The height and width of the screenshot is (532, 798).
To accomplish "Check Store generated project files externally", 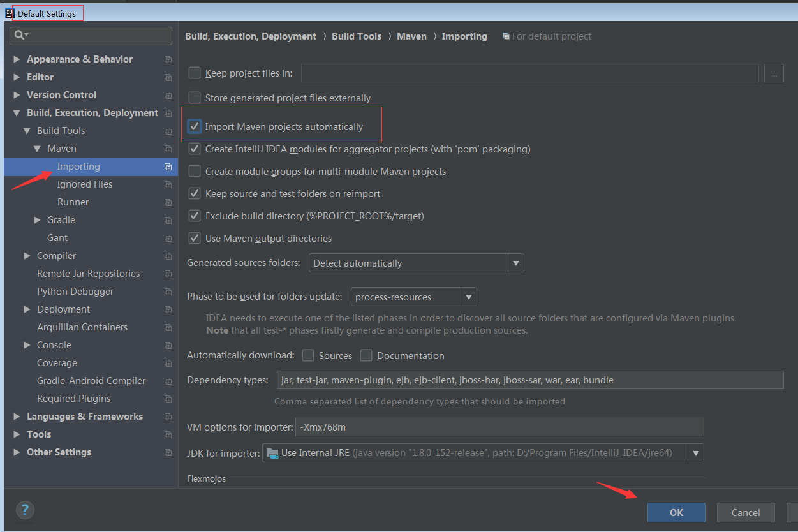I will pos(195,98).
